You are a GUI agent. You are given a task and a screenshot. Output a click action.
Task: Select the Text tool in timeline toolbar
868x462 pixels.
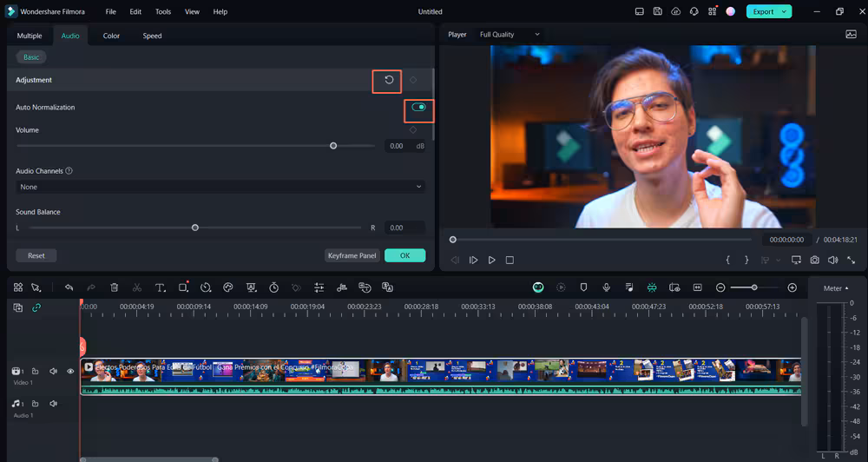[161, 287]
